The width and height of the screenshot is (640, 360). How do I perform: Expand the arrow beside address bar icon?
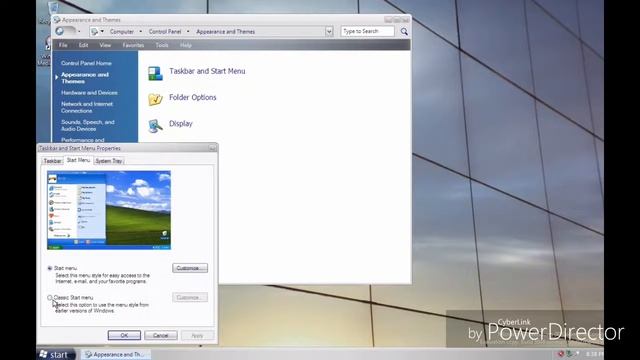point(102,31)
